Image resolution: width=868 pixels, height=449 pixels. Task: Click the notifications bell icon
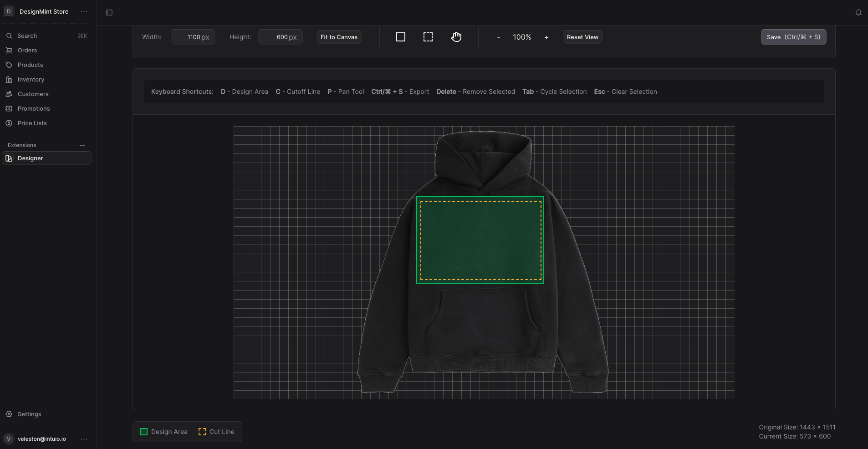(858, 12)
